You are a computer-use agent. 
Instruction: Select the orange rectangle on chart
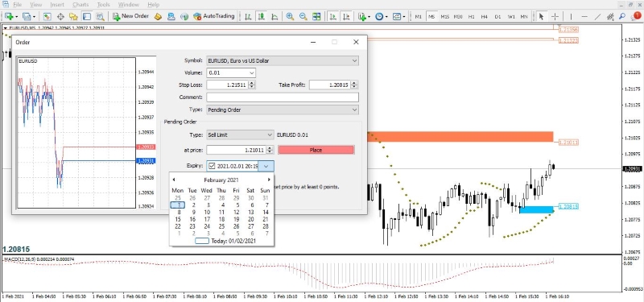[460, 137]
